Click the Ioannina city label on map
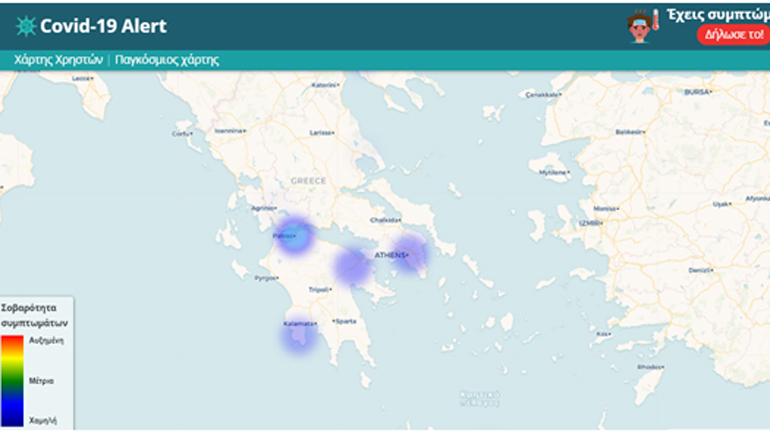The image size is (770, 433). [229, 130]
